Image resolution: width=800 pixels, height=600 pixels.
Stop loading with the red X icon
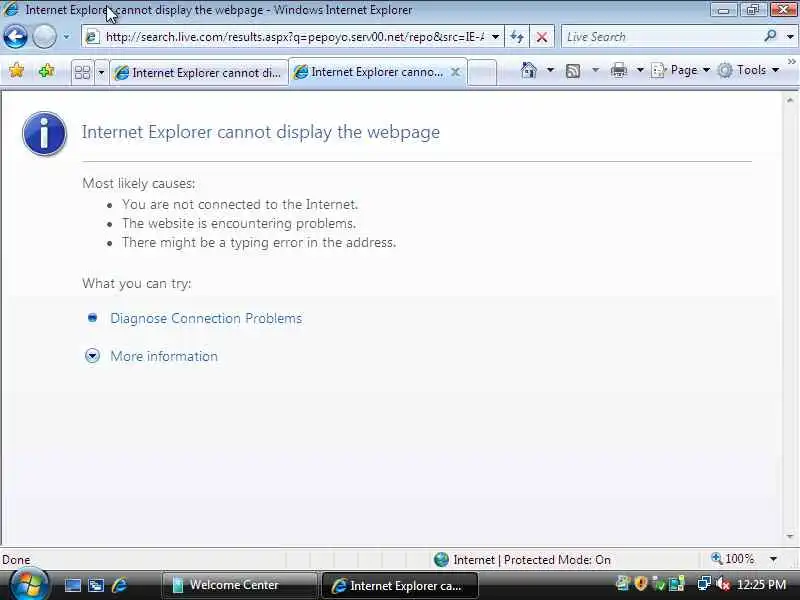[542, 37]
